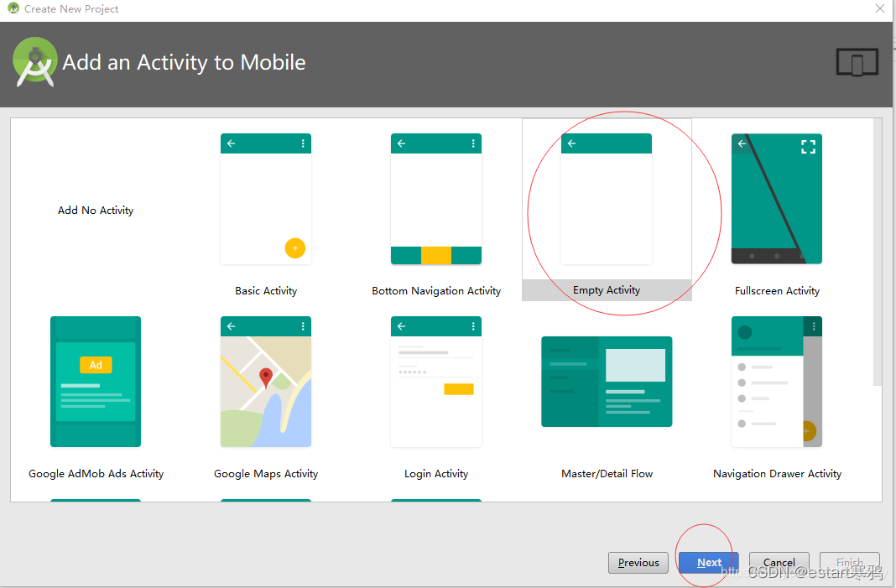Click the Android Studio logo in header
The height and width of the screenshot is (588, 896).
35,62
